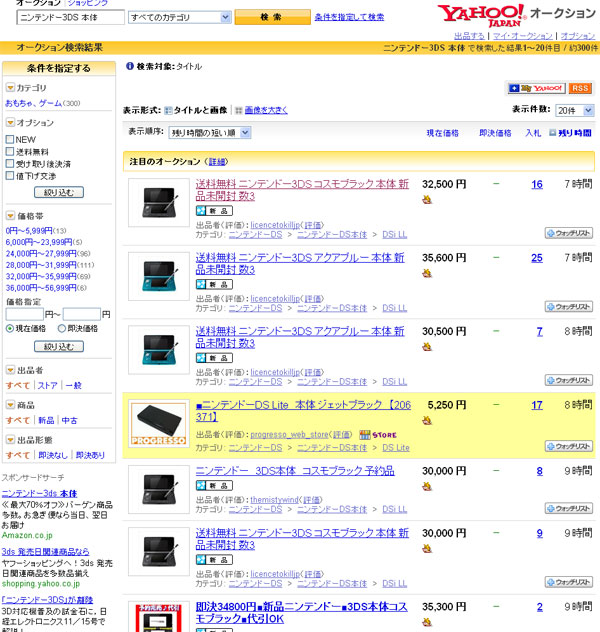Click the DS Lite Jet Black product thumbnail
Image resolution: width=600 pixels, height=632 pixels.
click(x=159, y=423)
